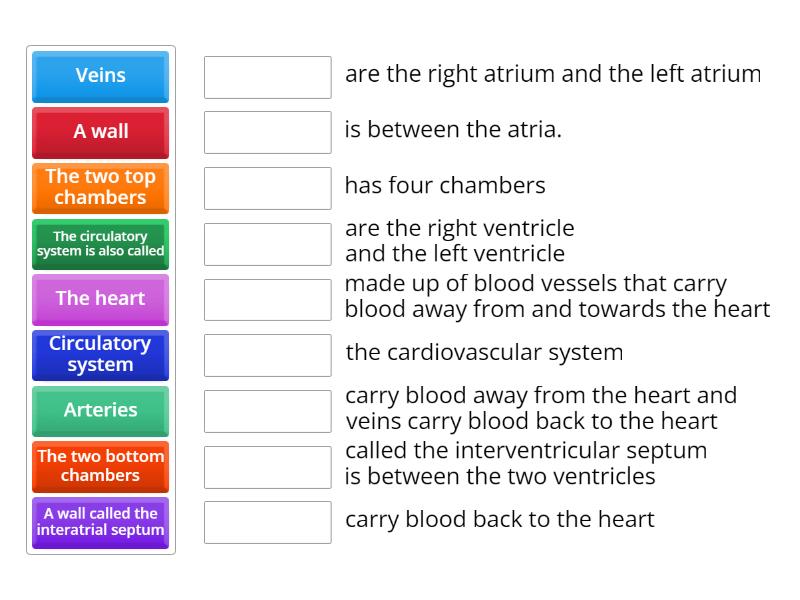This screenshot has width=800, height=600.
Task: Select the Veins answer tile
Action: [x=100, y=76]
